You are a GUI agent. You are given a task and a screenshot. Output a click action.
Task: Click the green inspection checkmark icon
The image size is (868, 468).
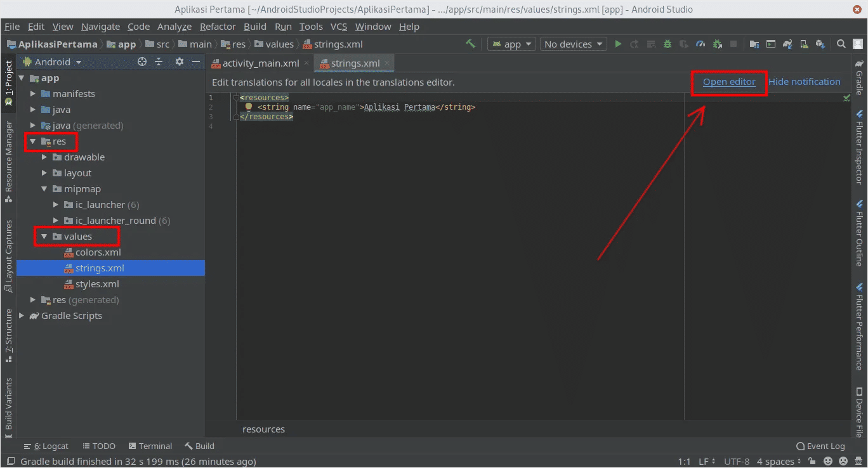(846, 98)
